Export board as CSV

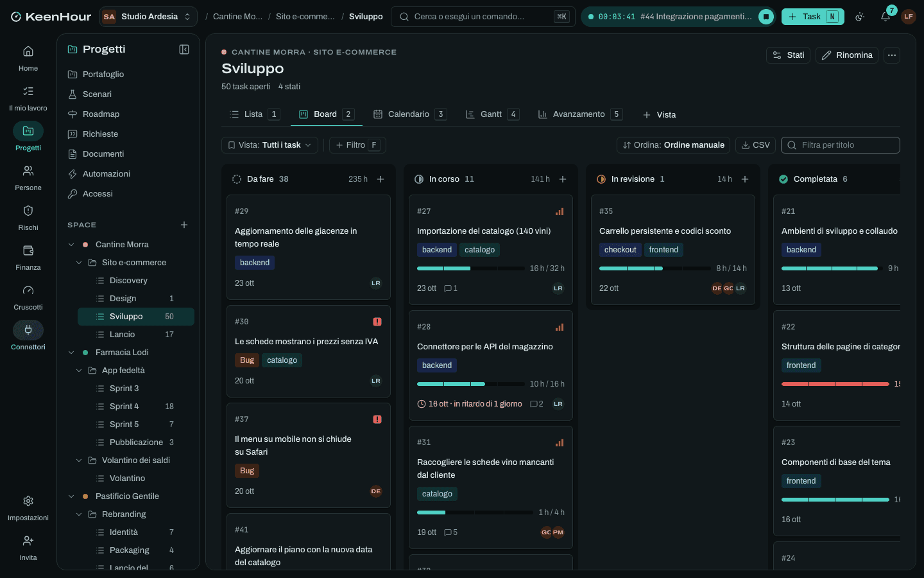(755, 145)
